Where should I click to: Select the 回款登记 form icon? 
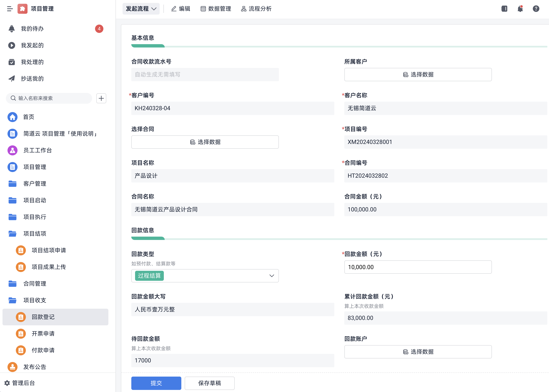click(x=21, y=317)
